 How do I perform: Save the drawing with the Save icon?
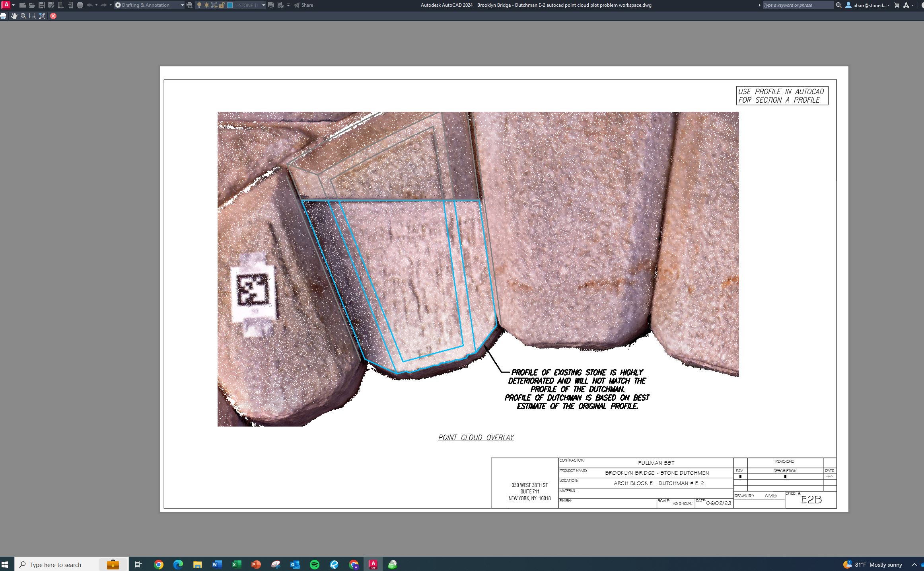(x=41, y=5)
